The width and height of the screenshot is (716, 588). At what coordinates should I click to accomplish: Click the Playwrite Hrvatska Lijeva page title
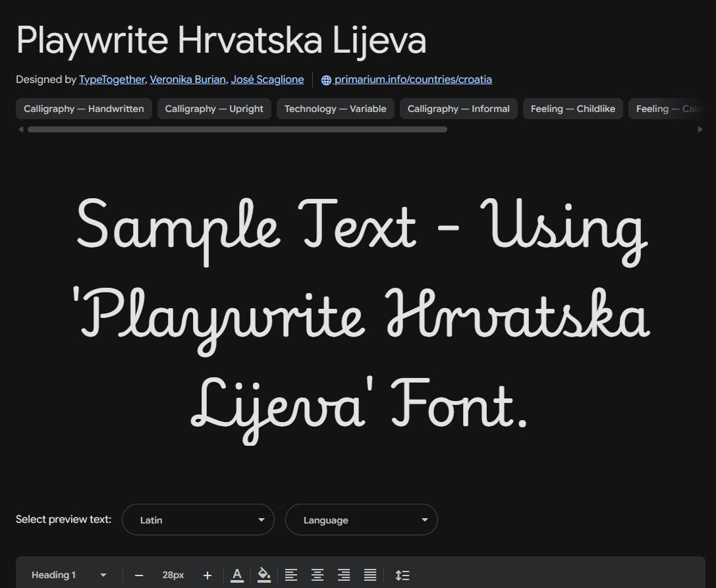point(221,41)
